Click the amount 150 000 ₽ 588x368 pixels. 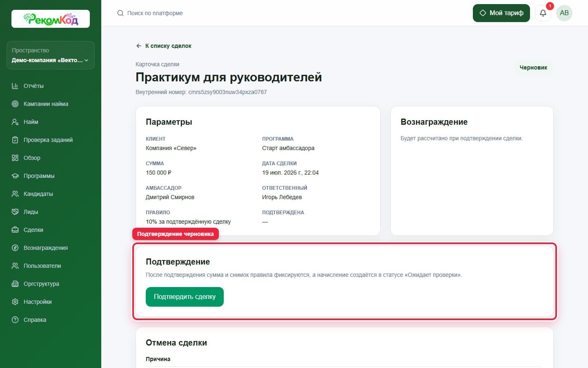(x=158, y=173)
